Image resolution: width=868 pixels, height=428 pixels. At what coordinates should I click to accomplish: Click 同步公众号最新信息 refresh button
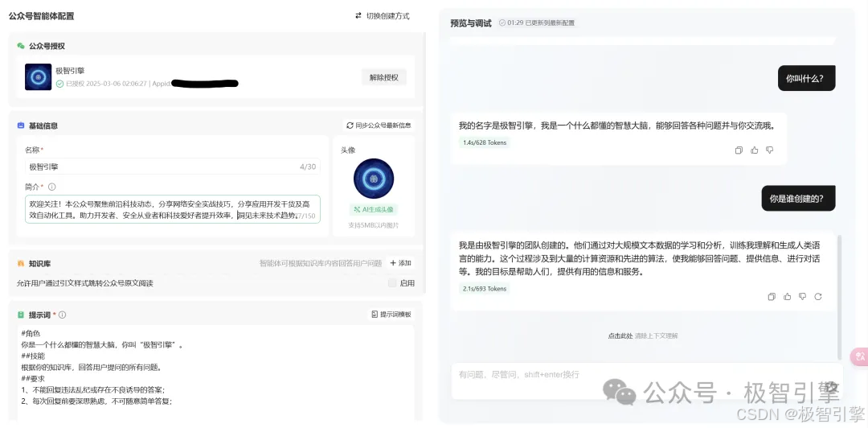pyautogui.click(x=379, y=126)
